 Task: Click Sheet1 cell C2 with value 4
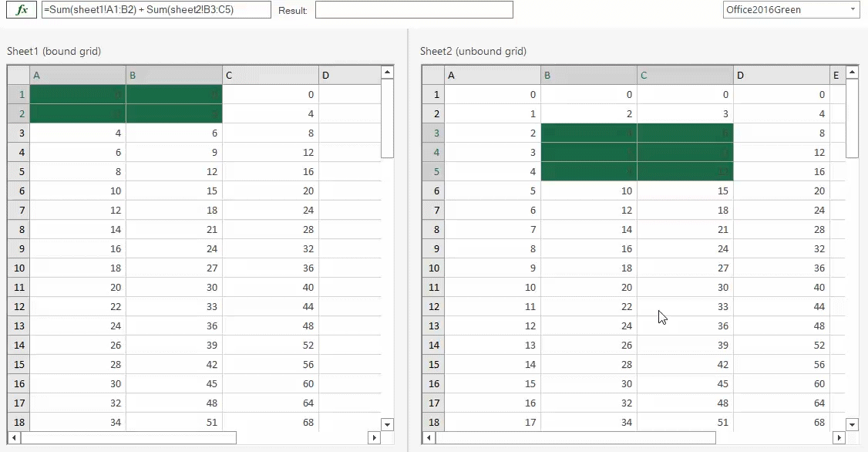pyautogui.click(x=271, y=113)
